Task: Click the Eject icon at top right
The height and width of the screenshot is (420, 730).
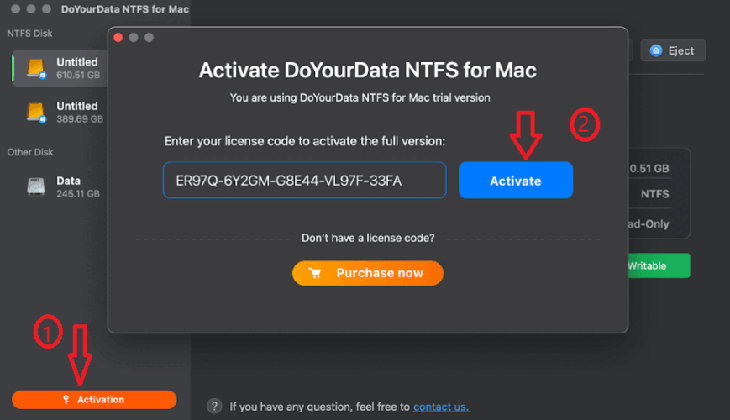Action: [657, 50]
